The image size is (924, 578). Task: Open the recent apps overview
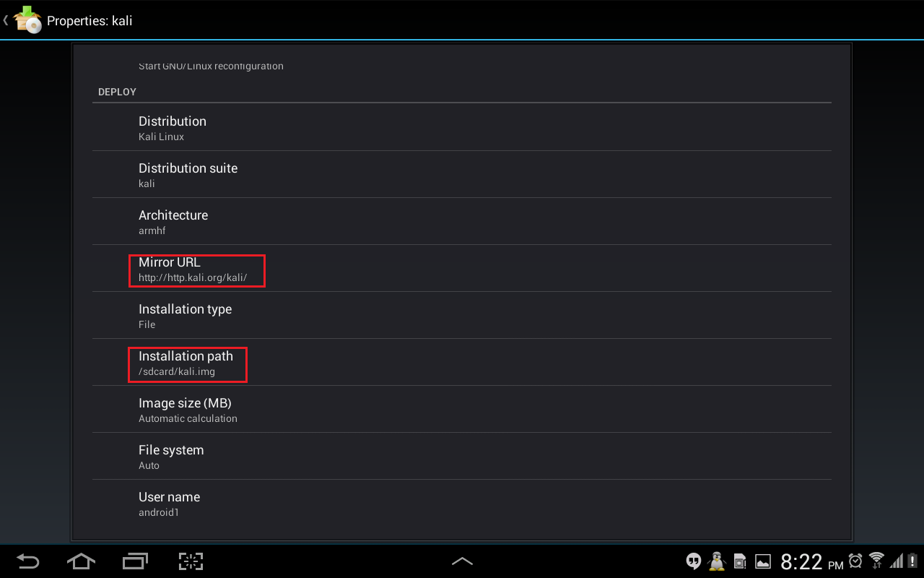[135, 561]
